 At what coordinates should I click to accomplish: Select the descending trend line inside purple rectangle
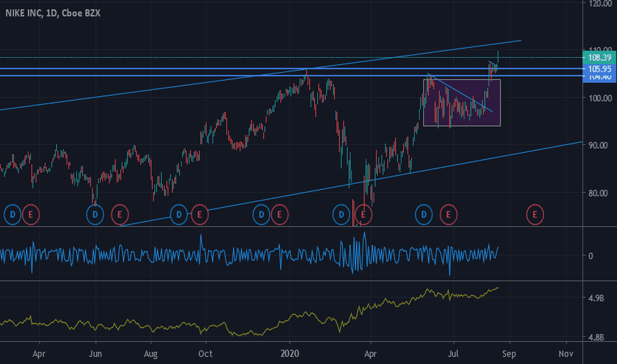coord(459,93)
